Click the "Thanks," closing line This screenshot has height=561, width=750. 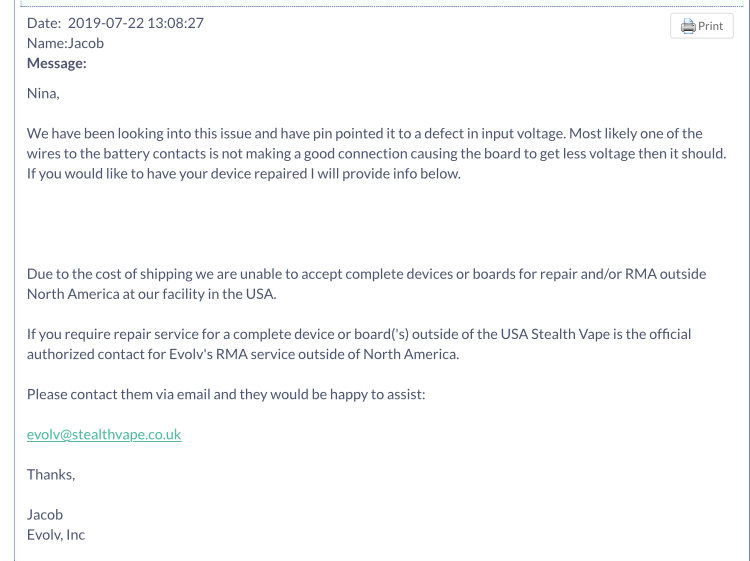point(51,474)
